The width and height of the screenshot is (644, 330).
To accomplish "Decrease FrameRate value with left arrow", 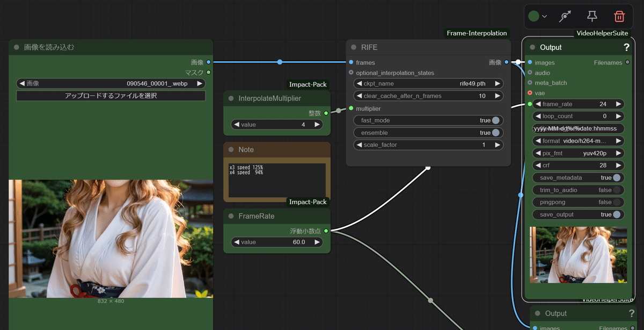I will click(236, 242).
